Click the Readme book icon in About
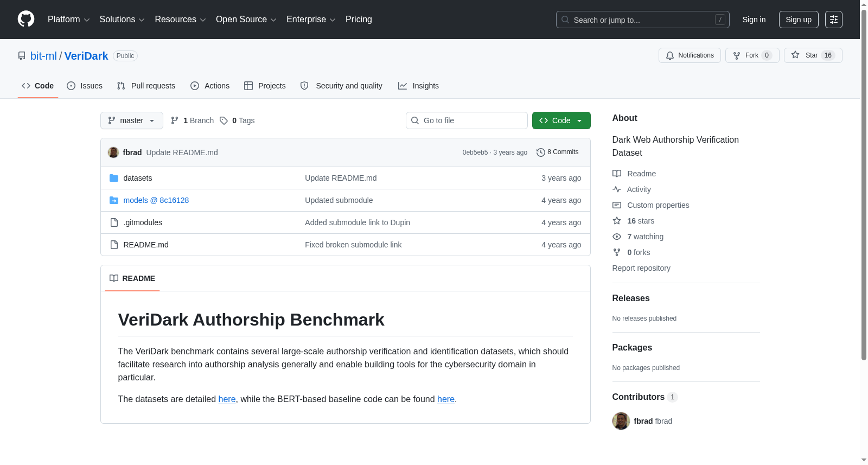The height and width of the screenshot is (465, 868). pyautogui.click(x=617, y=174)
